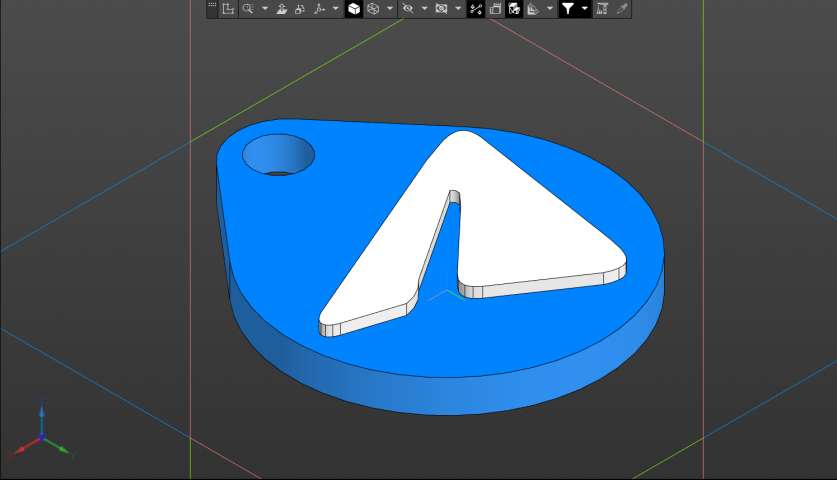Click the clip view frame icon

tap(495, 9)
